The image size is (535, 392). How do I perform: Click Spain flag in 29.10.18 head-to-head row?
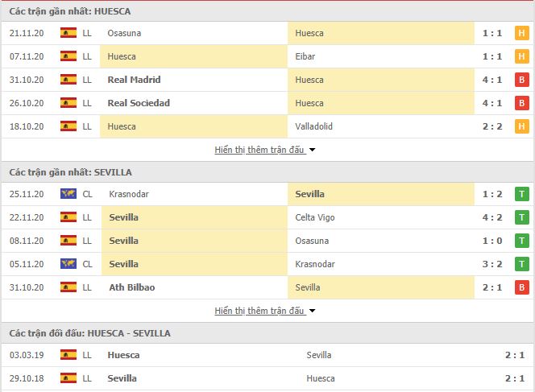click(68, 378)
